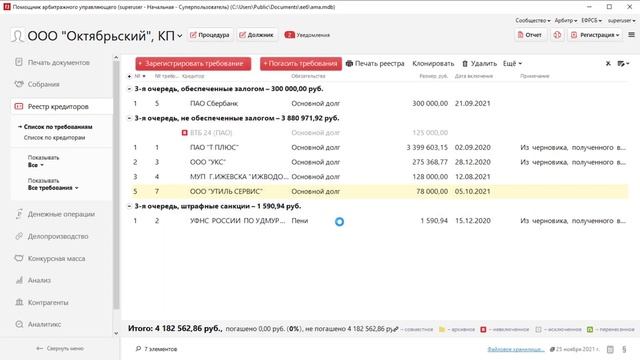Click Печать реестра printer button
The width and height of the screenshot is (640, 360).
[375, 64]
